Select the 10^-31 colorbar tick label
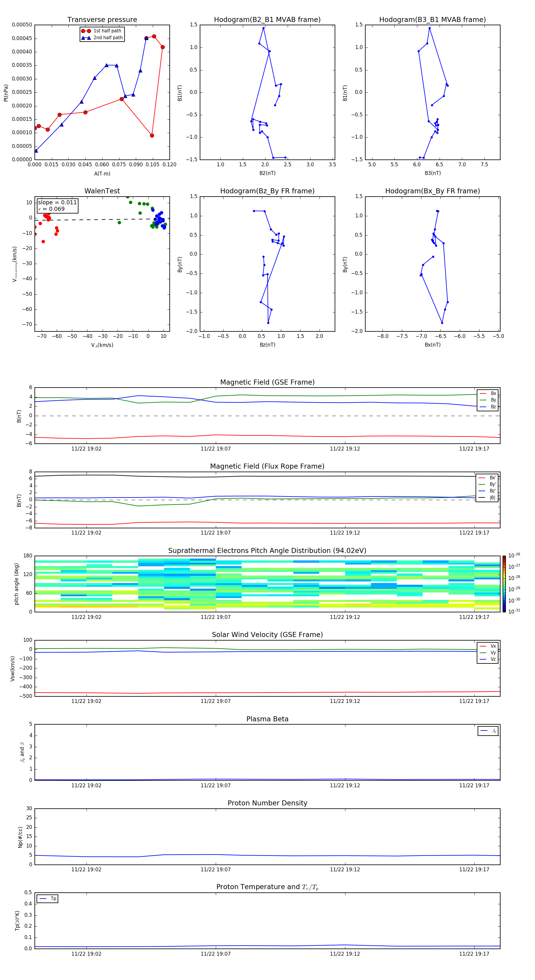The height and width of the screenshot is (980, 535). tap(514, 611)
